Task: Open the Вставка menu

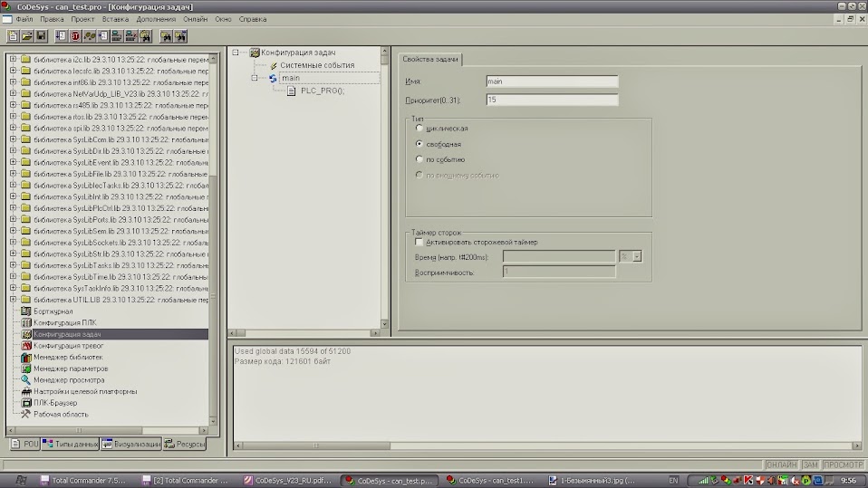Action: pyautogui.click(x=115, y=19)
